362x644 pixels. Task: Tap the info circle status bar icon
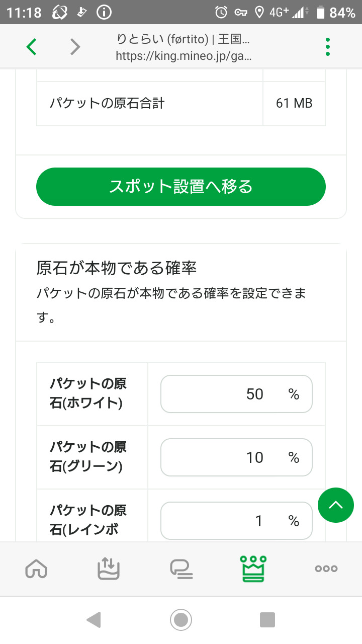(104, 13)
